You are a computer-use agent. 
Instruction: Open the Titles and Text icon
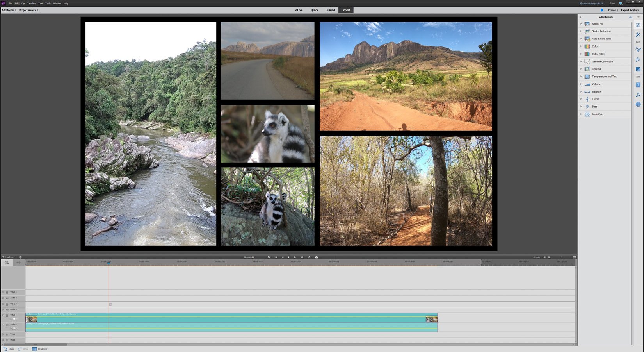tap(638, 85)
